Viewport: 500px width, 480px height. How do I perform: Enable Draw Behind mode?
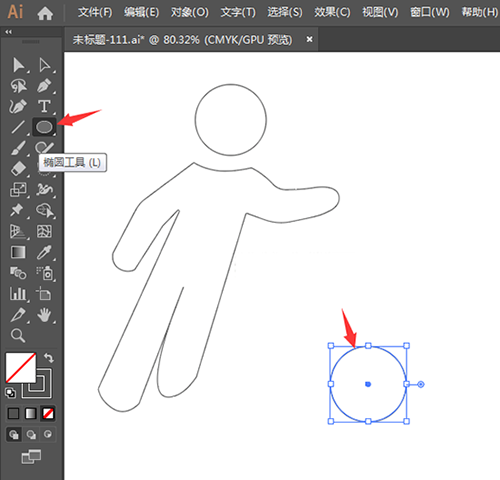point(31,434)
